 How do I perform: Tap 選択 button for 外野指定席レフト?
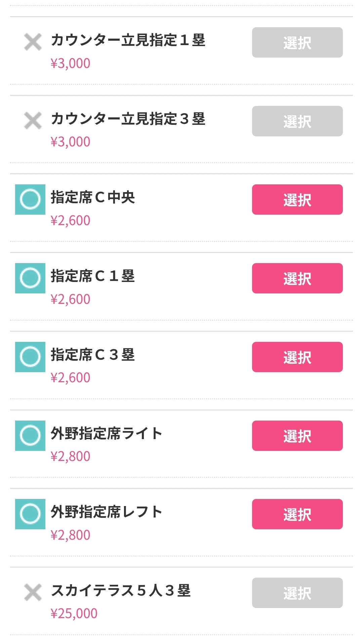coord(297,514)
